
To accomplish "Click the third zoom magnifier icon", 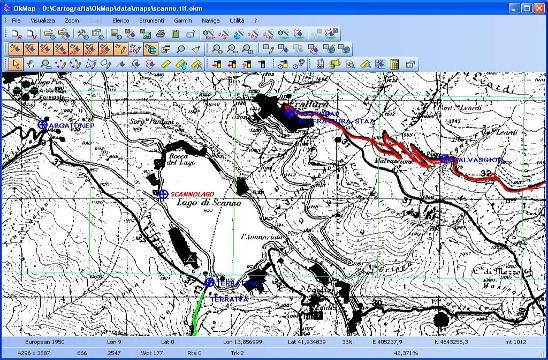I will click(247, 49).
